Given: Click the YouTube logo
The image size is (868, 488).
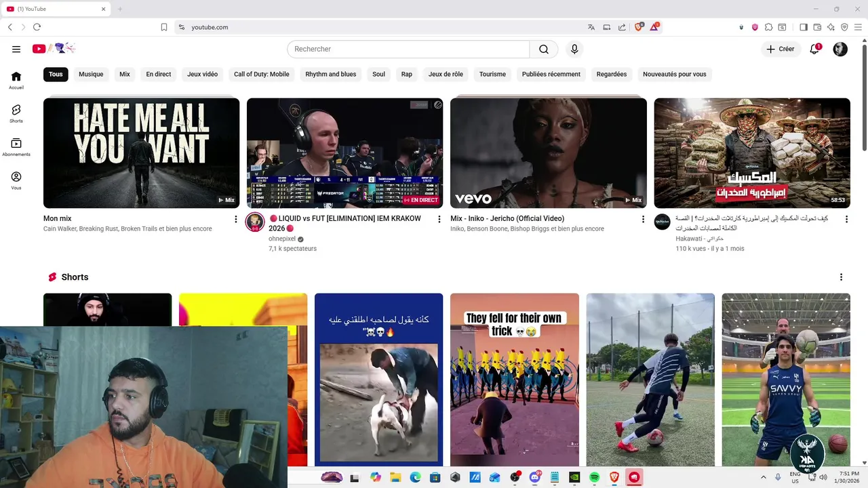Looking at the screenshot, I should (54, 49).
